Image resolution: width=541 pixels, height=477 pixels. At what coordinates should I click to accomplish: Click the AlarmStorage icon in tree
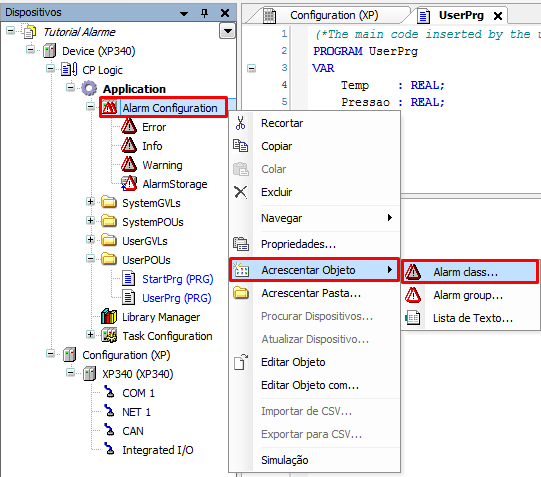(x=129, y=184)
